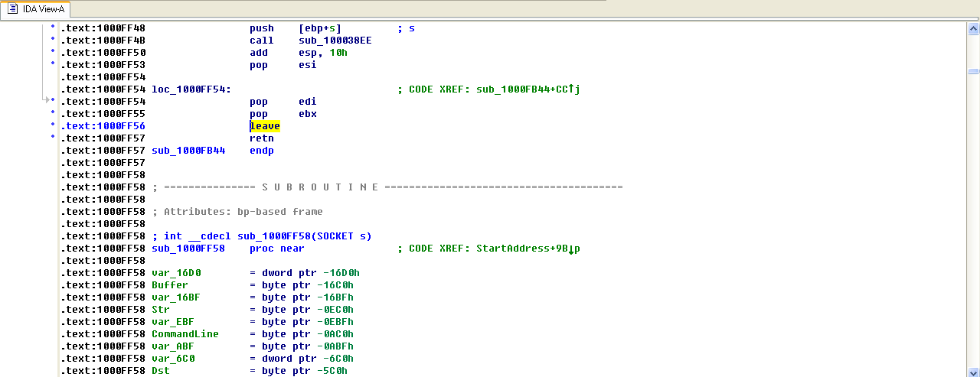The image size is (980, 377).
Task: Select the sub_1000FF58 proc near name
Action: pos(188,249)
